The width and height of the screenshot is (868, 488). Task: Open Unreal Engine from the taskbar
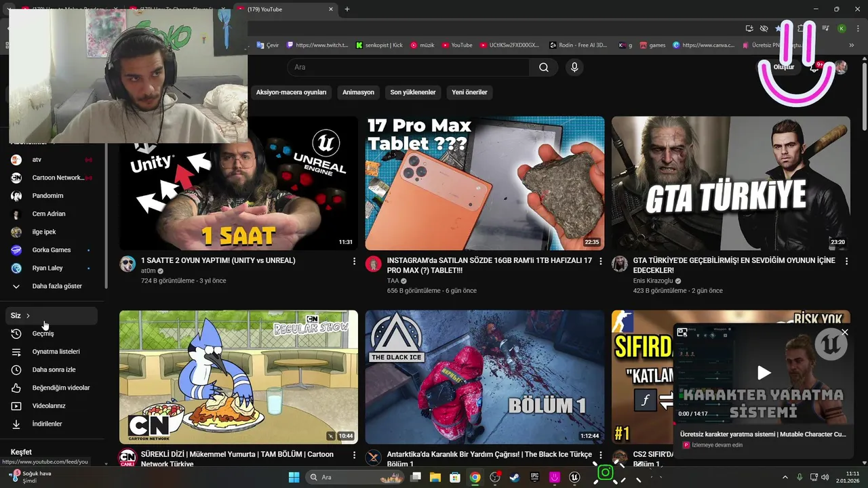click(x=574, y=477)
